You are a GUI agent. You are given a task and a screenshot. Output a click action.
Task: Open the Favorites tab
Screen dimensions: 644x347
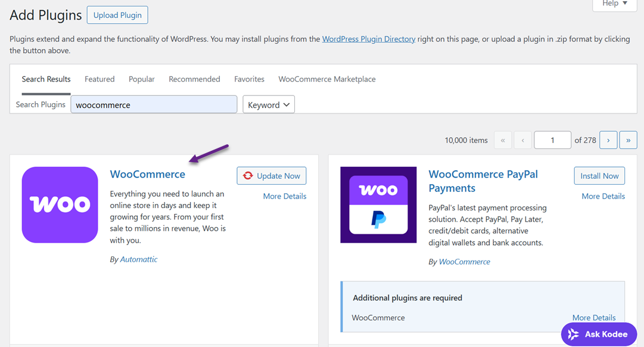click(x=249, y=79)
